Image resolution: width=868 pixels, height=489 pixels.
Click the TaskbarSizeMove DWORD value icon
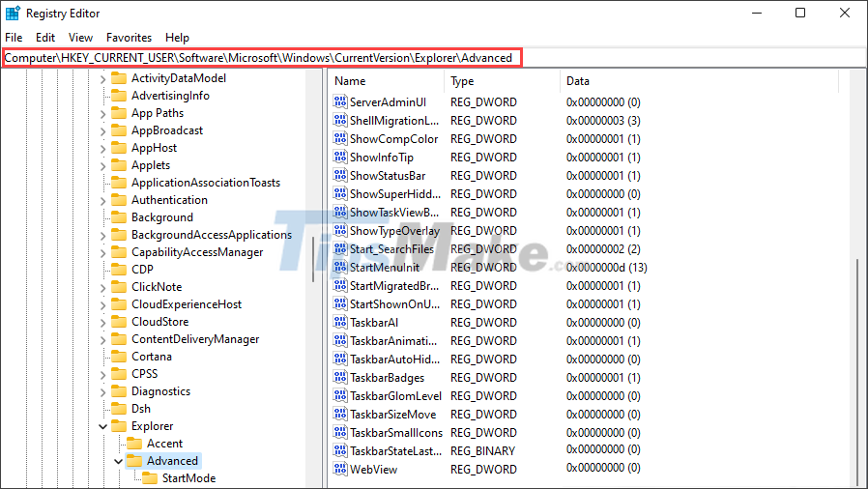tap(340, 414)
